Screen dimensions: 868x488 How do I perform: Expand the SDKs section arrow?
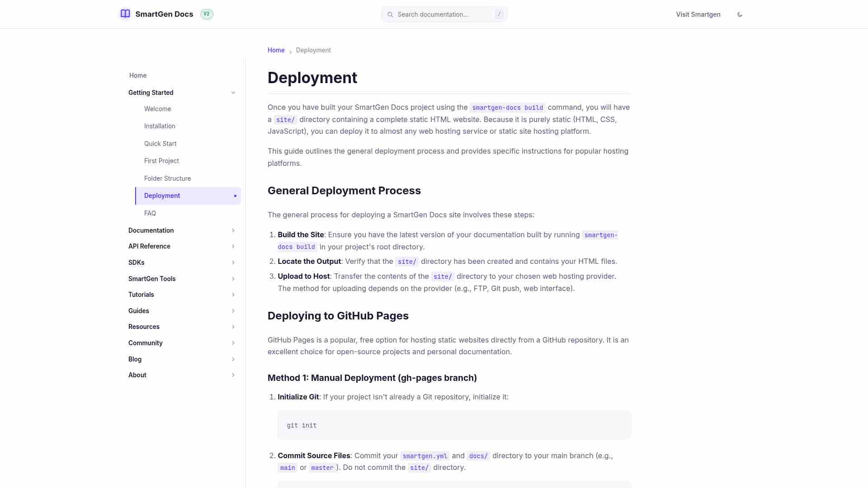click(x=233, y=263)
